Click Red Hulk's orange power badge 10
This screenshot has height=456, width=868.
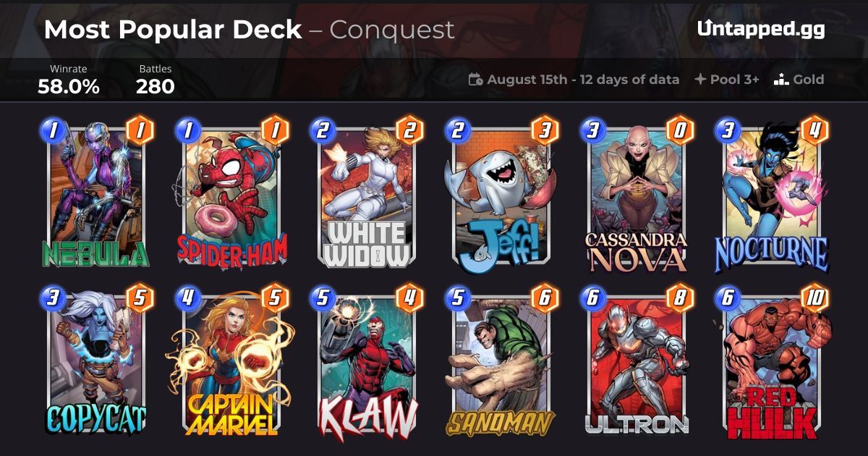pos(814,297)
